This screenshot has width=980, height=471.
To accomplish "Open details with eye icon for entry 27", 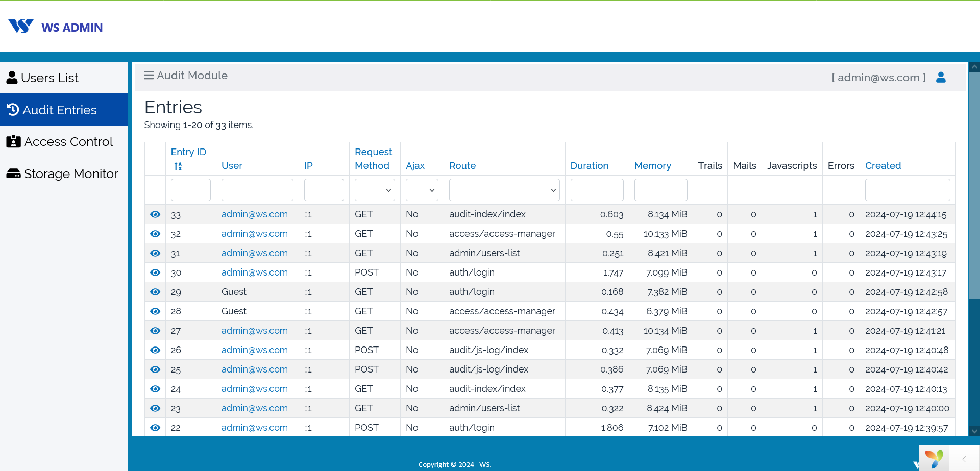I will 155,331.
